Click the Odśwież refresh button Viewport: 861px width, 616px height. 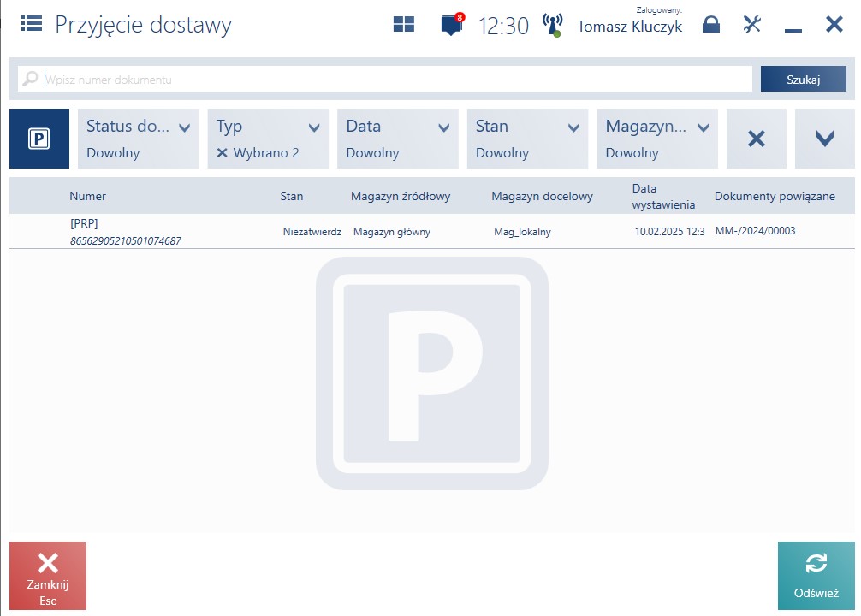[x=816, y=576]
